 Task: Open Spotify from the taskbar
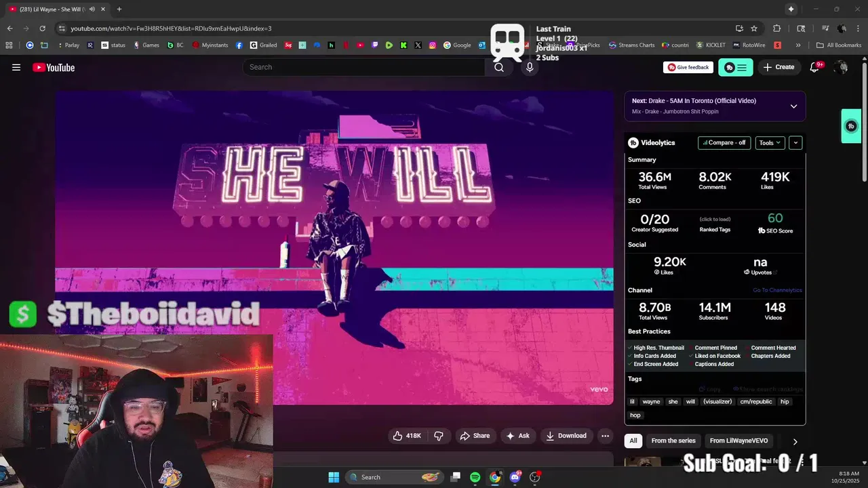[x=475, y=477]
